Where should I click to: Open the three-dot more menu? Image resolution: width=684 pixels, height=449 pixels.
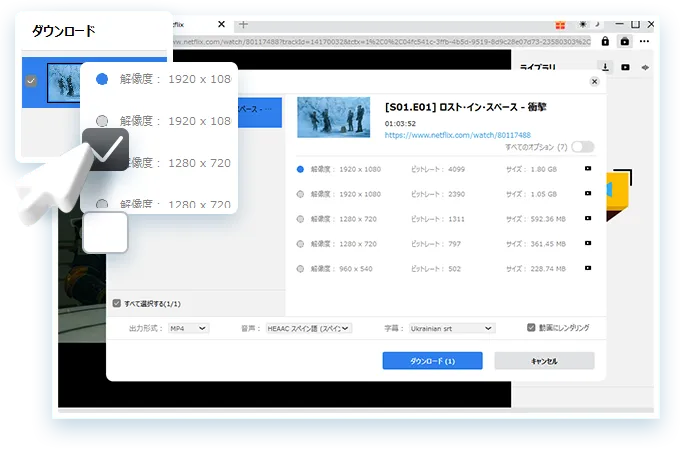coord(644,41)
